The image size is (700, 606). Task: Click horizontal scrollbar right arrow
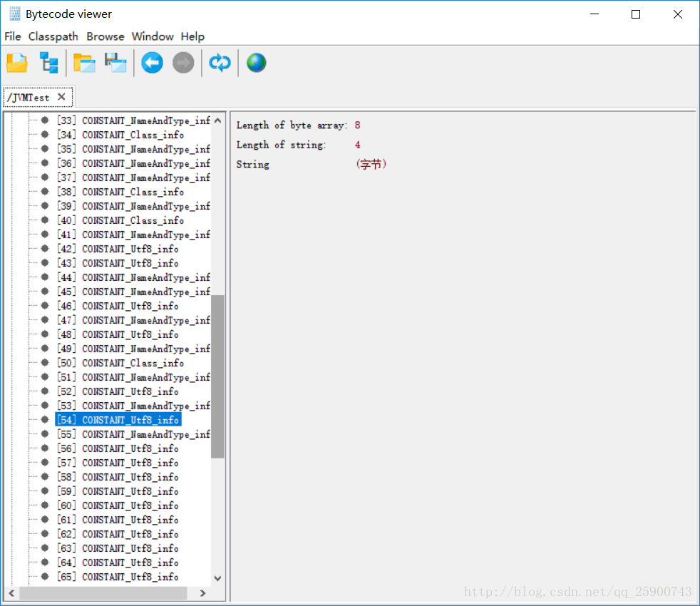[202, 593]
